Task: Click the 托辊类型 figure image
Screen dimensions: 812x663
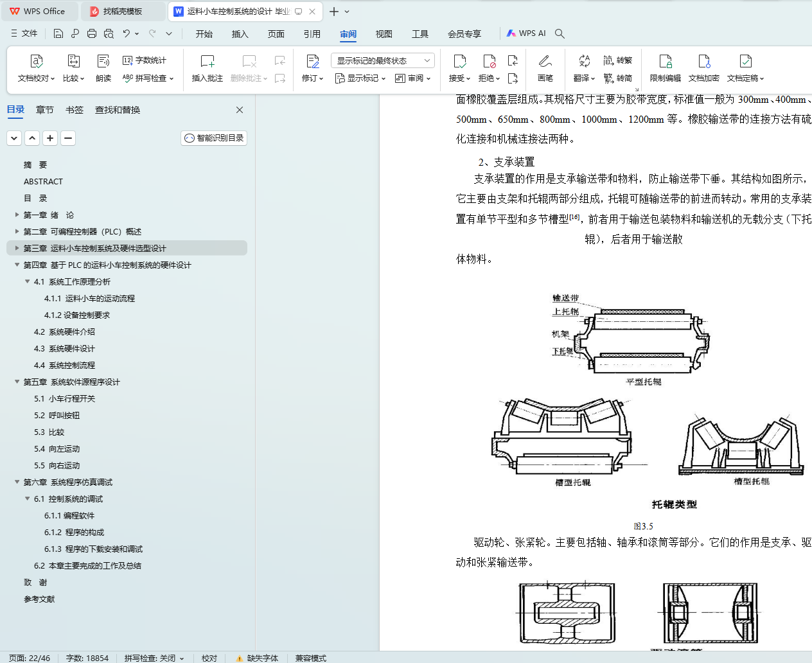Action: [x=648, y=401]
